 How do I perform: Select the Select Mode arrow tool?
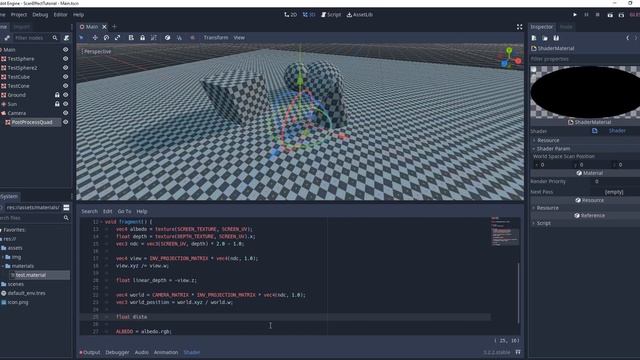(81, 38)
